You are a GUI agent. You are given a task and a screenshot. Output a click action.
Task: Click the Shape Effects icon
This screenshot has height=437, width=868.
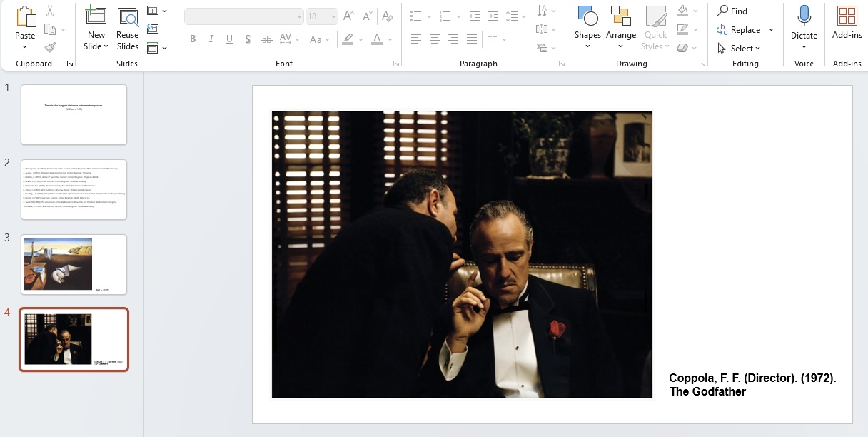click(682, 48)
